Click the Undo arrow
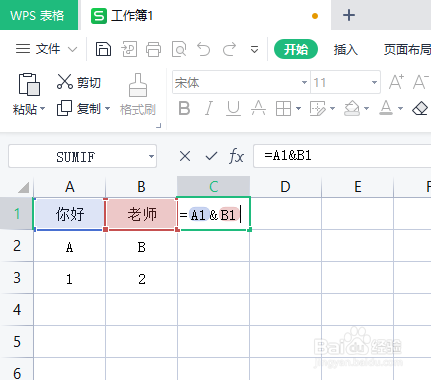Screen dimensions: 431x380 [x=203, y=49]
